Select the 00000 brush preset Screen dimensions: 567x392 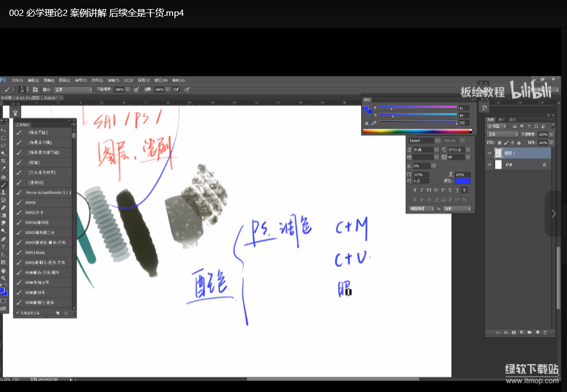tap(43, 202)
